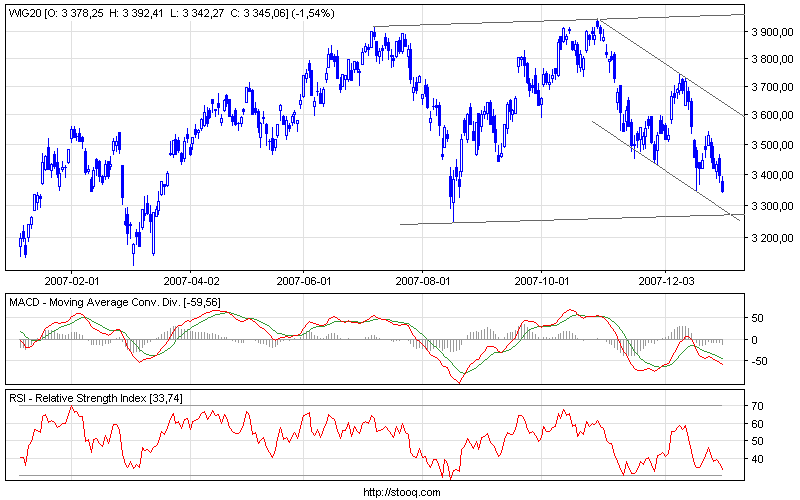Open the http://stooq.com link
Screen dimensions: 800x500
coord(402,492)
